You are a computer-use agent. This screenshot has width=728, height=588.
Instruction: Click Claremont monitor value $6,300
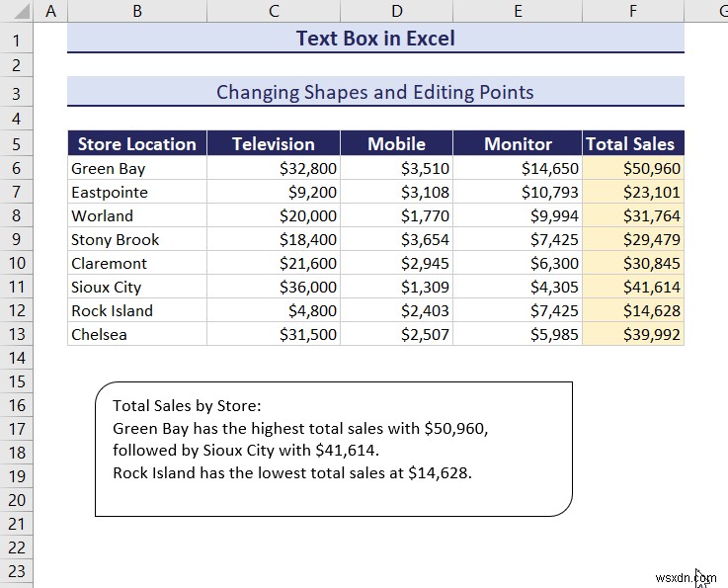[x=518, y=263]
